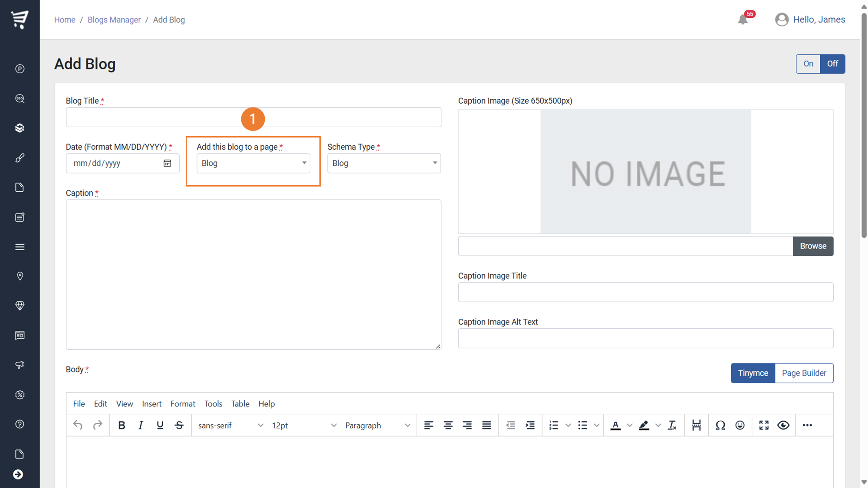Open the sans-serif font family dropdown
This screenshot has height=488, width=868.
tap(230, 425)
